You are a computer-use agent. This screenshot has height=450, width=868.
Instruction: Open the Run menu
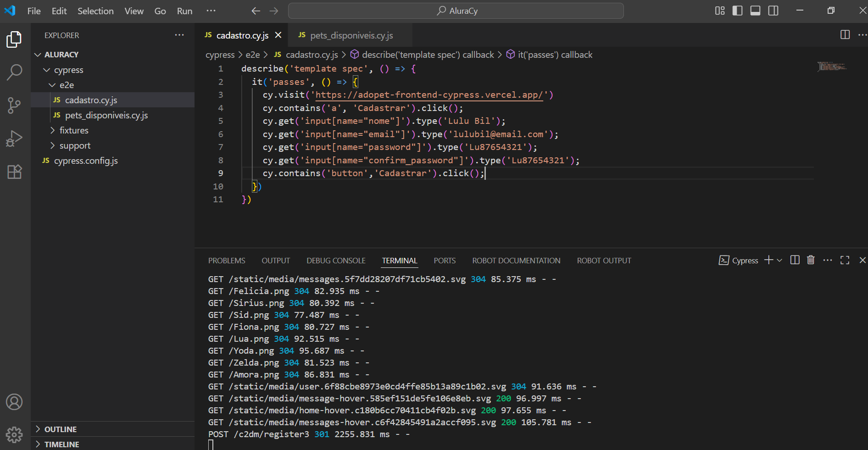pyautogui.click(x=185, y=11)
